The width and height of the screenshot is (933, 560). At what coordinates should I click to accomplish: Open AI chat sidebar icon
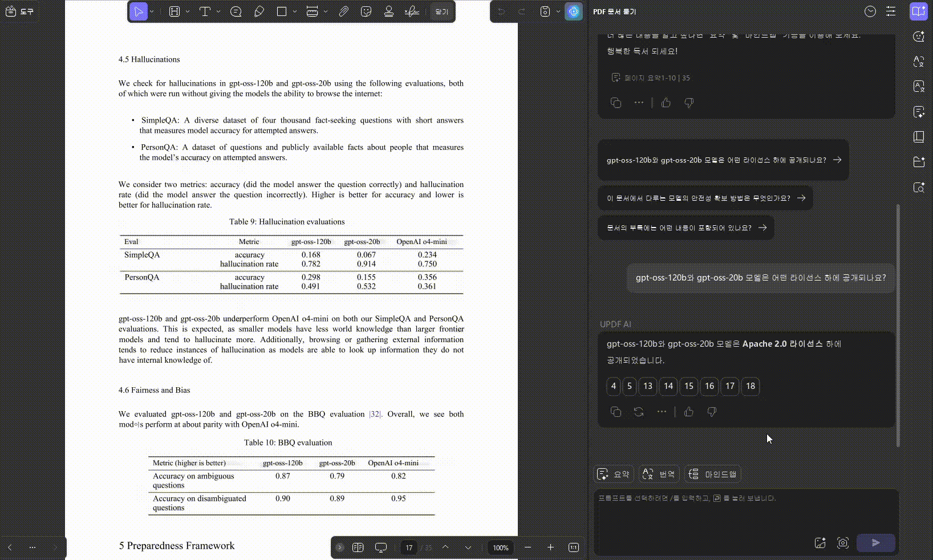tap(919, 36)
